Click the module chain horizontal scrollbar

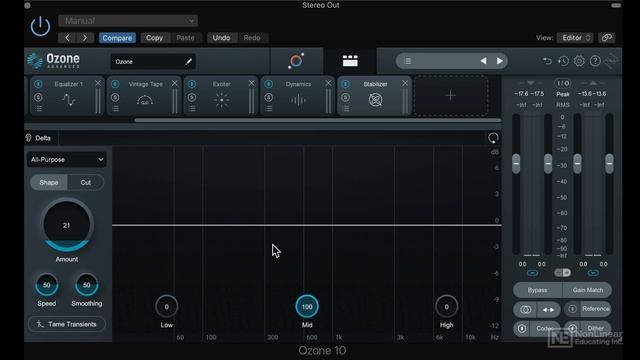[318, 120]
